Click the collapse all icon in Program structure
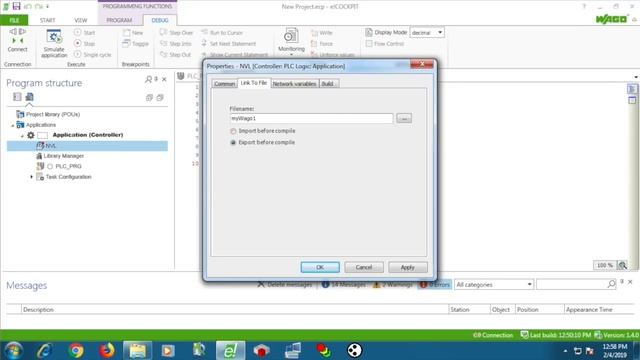Image resolution: width=640 pixels, height=360 pixels. click(160, 98)
